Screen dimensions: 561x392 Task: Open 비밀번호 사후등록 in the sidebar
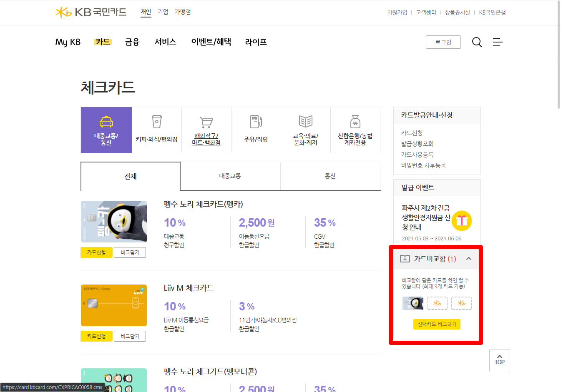coord(423,165)
